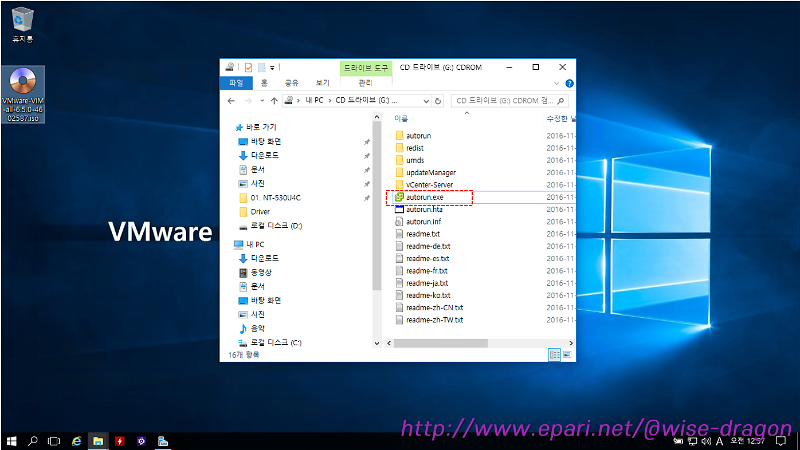Select the readme-zh-TW.txt file
The width and height of the screenshot is (800, 450).
coord(434,320)
